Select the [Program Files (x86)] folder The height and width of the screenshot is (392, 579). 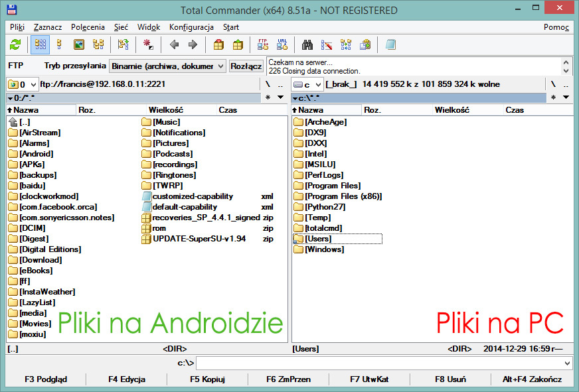click(x=338, y=196)
